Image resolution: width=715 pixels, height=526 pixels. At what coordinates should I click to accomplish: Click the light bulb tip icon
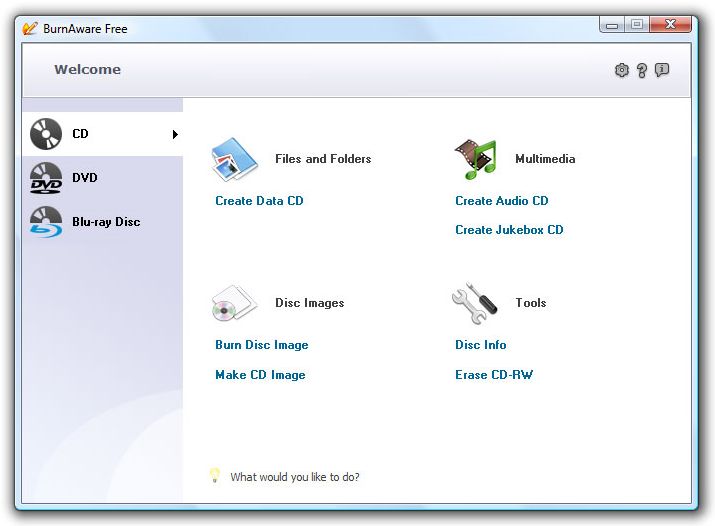(214, 475)
